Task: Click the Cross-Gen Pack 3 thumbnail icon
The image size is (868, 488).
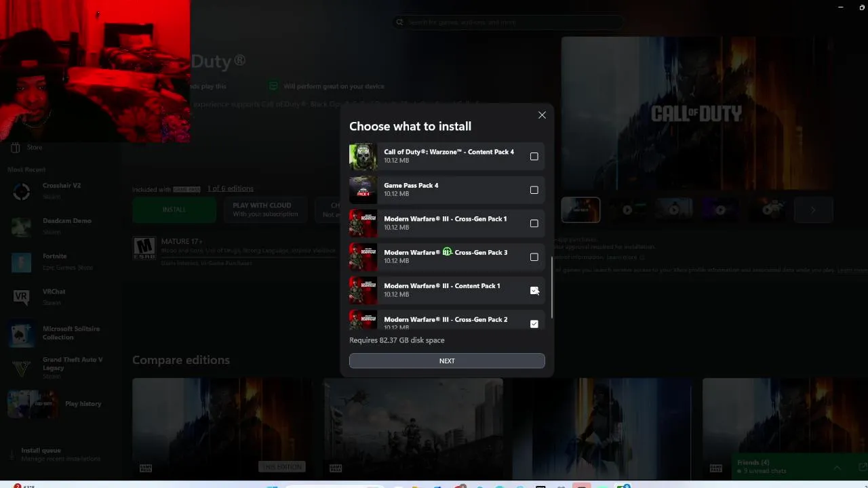Action: pyautogui.click(x=363, y=257)
